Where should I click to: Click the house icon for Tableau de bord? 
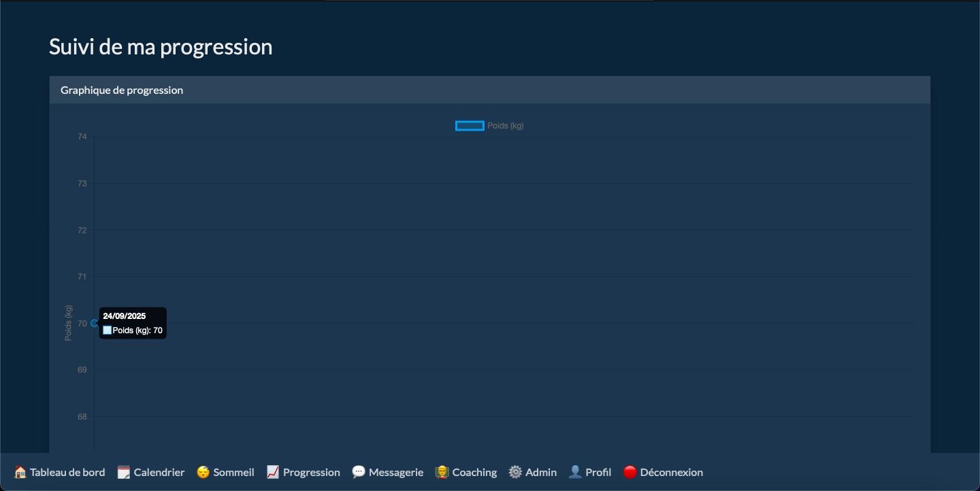pyautogui.click(x=20, y=472)
